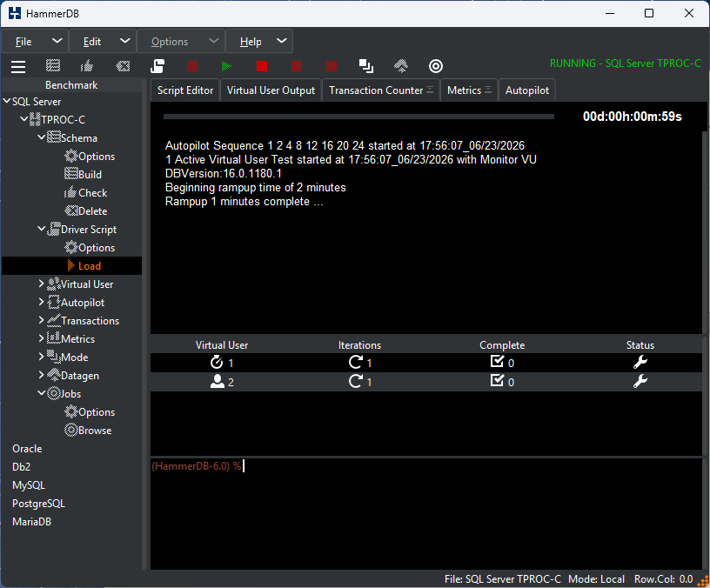Switch to the Script Editor tab
This screenshot has width=710, height=588.
[x=185, y=90]
